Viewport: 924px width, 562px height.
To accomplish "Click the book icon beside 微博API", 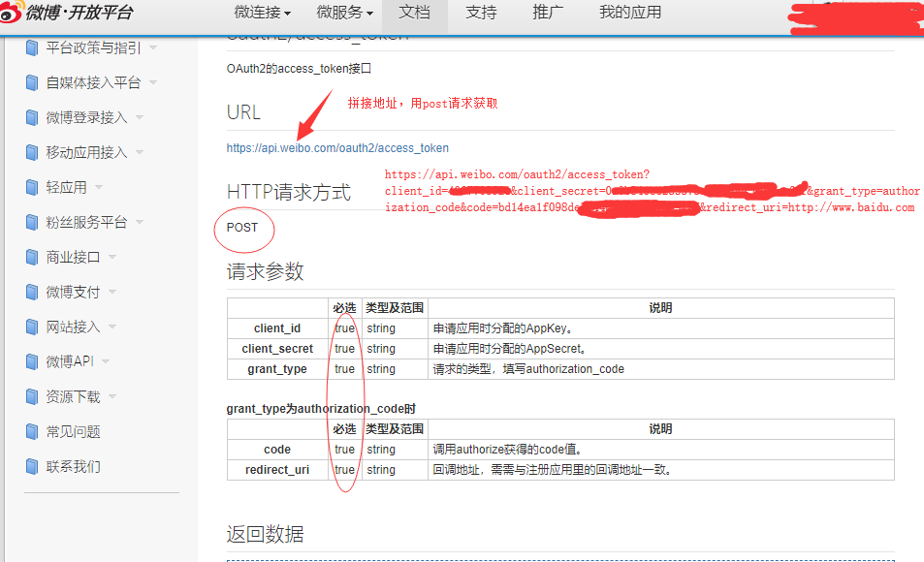I will coord(32,361).
